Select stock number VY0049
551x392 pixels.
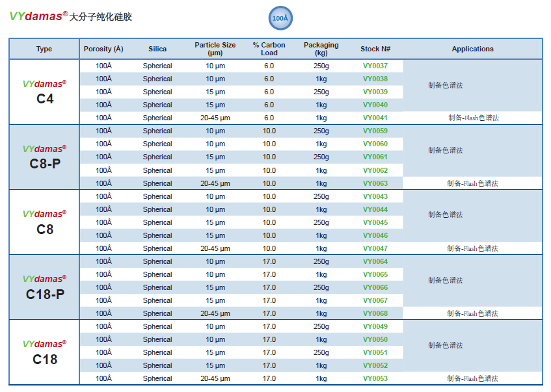click(x=375, y=326)
